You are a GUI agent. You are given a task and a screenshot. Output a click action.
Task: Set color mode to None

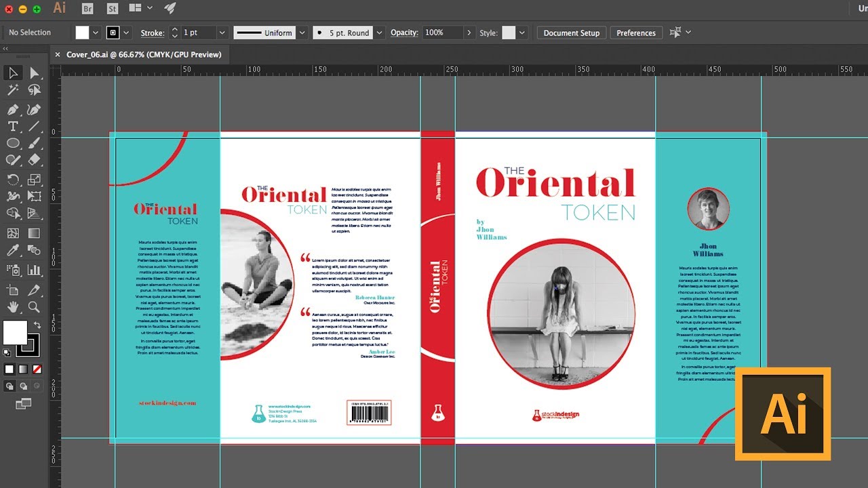coord(37,369)
